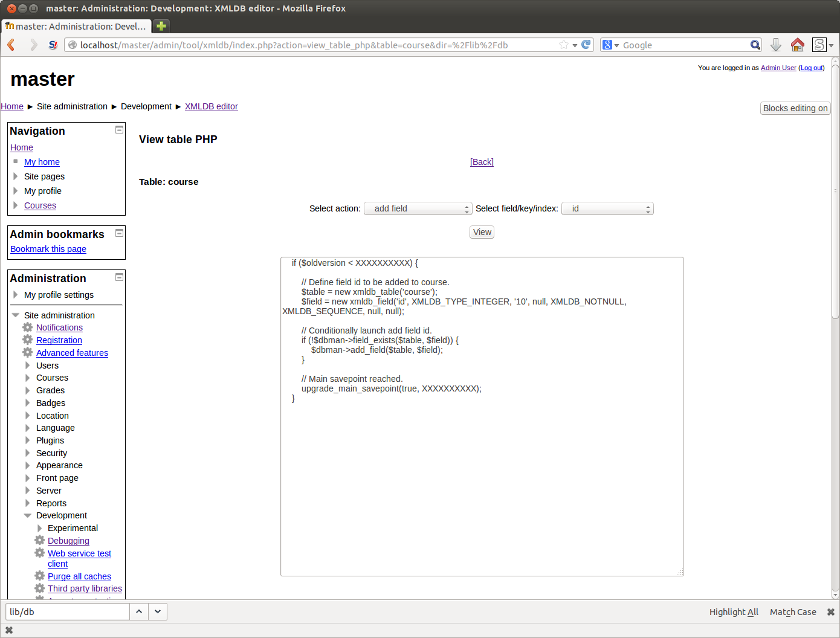840x638 pixels.
Task: Click the View button
Action: (482, 232)
